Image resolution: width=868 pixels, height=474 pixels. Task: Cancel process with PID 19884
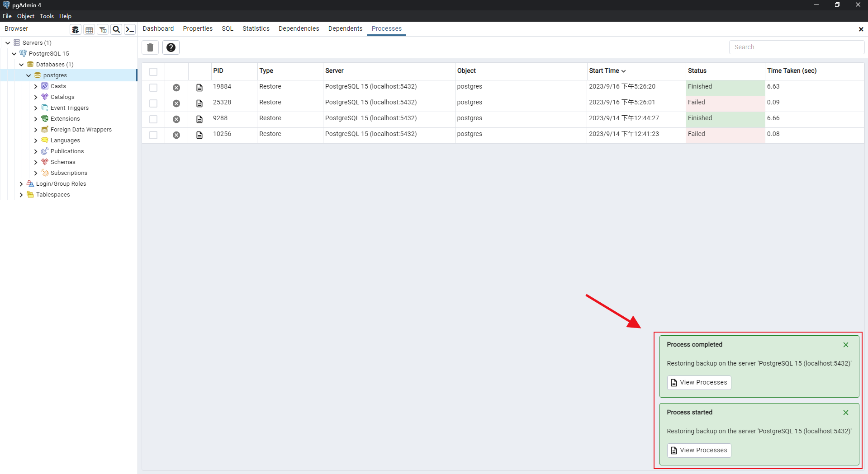(x=176, y=88)
